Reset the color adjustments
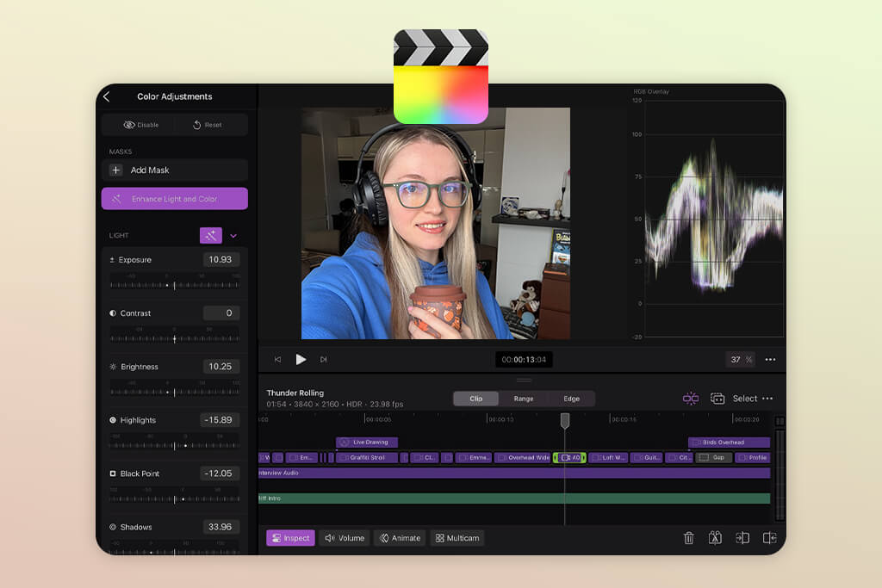 208,125
